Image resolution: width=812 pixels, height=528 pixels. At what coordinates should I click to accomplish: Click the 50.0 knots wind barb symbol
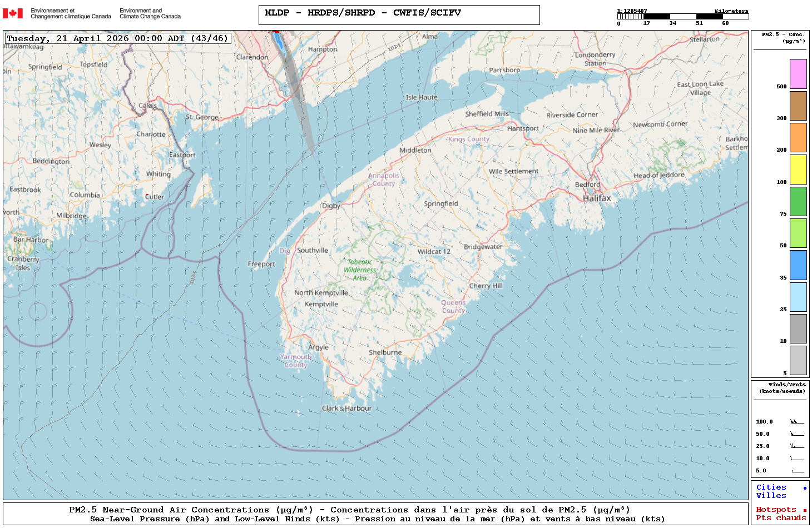(x=797, y=434)
